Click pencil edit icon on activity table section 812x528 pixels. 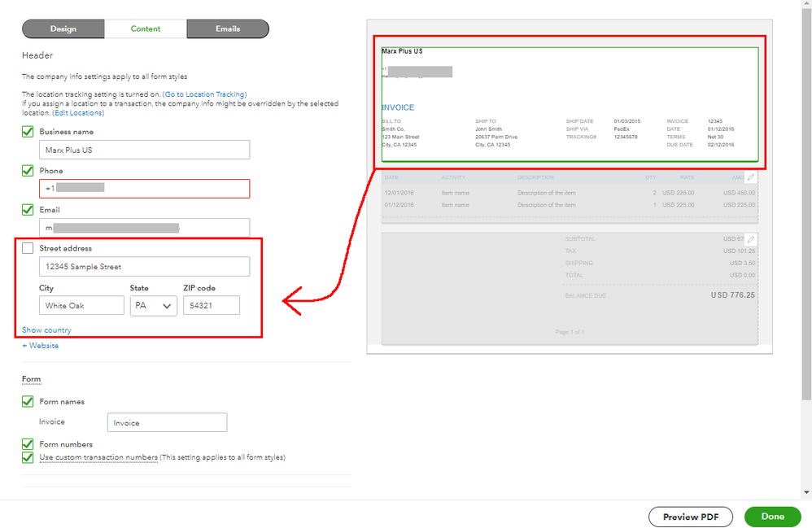tap(751, 177)
